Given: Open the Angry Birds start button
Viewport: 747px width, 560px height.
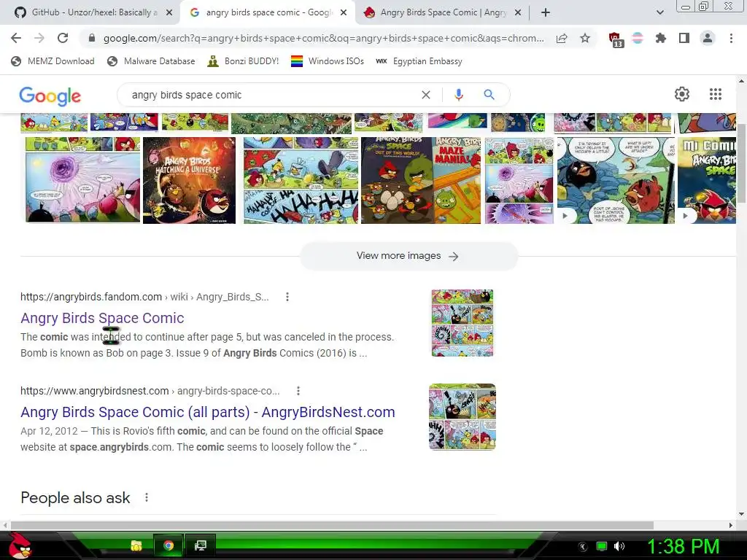Looking at the screenshot, I should pos(20,545).
